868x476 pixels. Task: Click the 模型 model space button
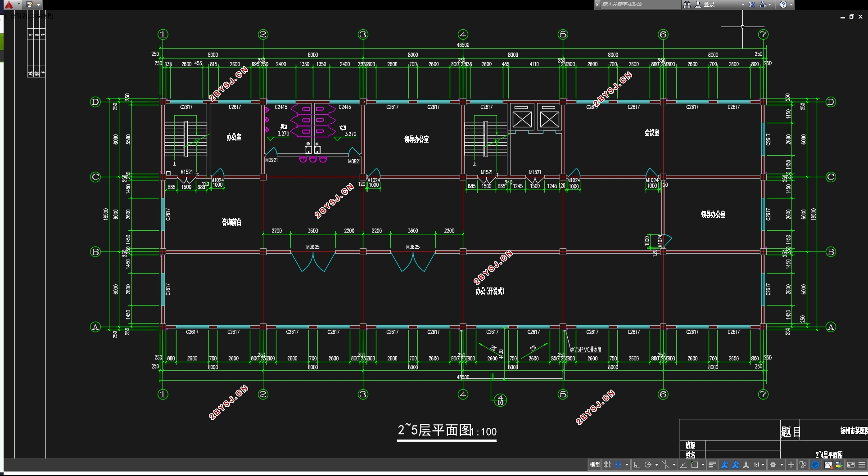pos(595,465)
